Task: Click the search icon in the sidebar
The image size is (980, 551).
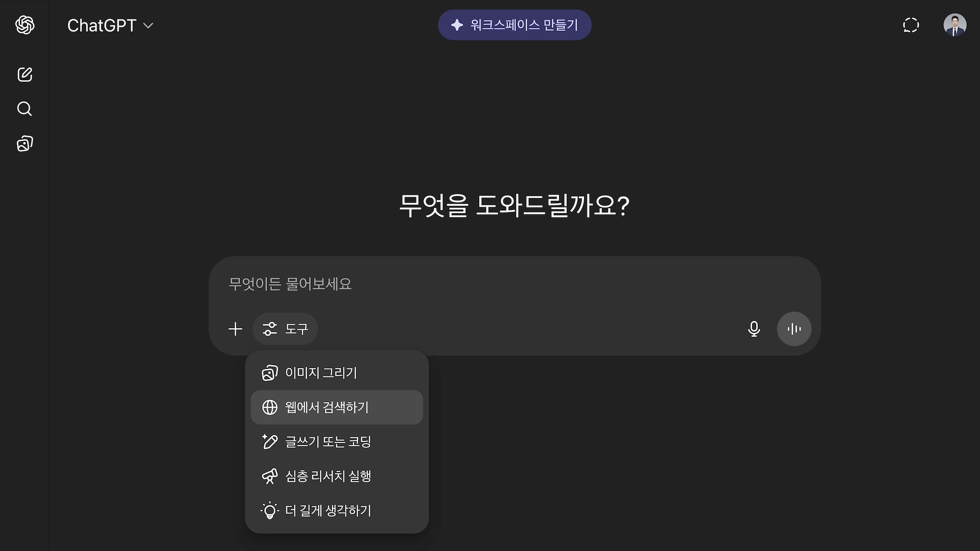Action: click(24, 109)
